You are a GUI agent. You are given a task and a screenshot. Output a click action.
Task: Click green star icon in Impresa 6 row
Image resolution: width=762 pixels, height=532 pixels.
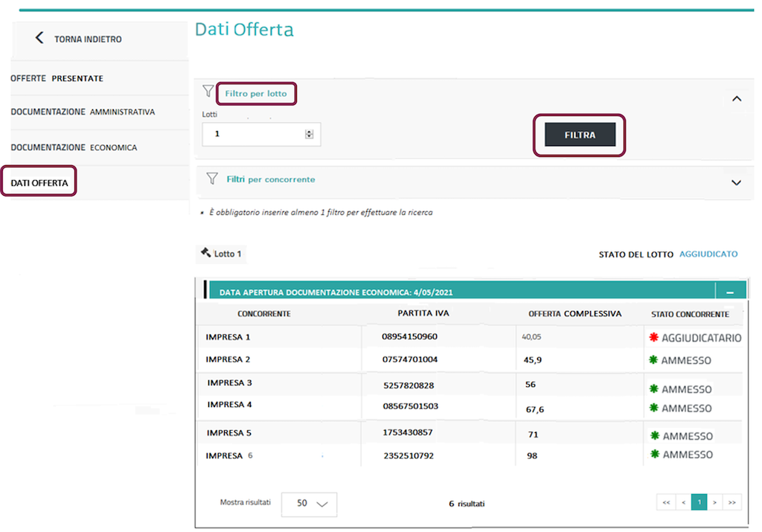pos(655,455)
